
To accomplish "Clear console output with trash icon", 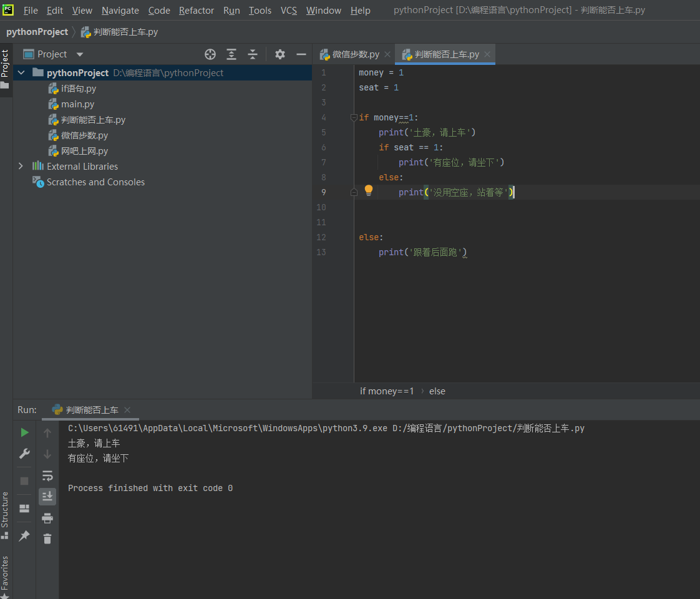I will 47,538.
